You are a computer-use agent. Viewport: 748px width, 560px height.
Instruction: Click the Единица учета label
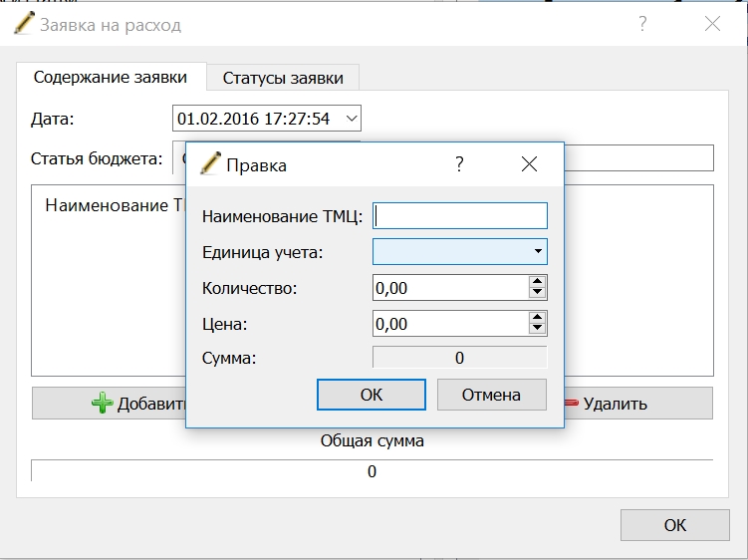click(262, 252)
